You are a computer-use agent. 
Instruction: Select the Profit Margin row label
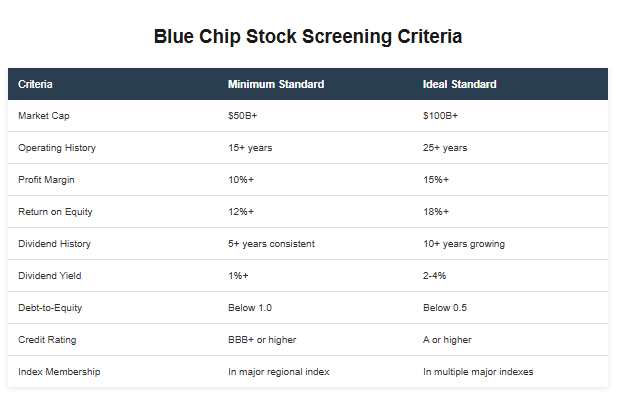(x=46, y=180)
